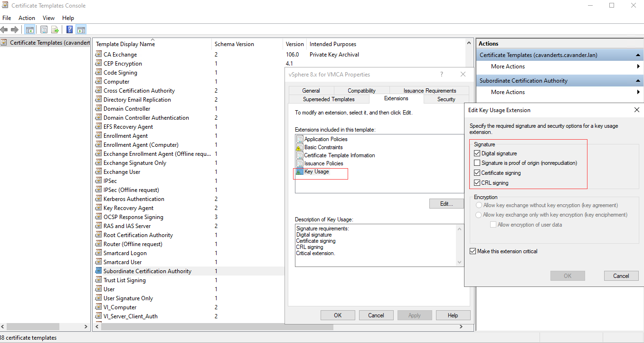Click OK in vSphere properties dialog
Image resolution: width=644 pixels, height=343 pixels.
tap(338, 315)
